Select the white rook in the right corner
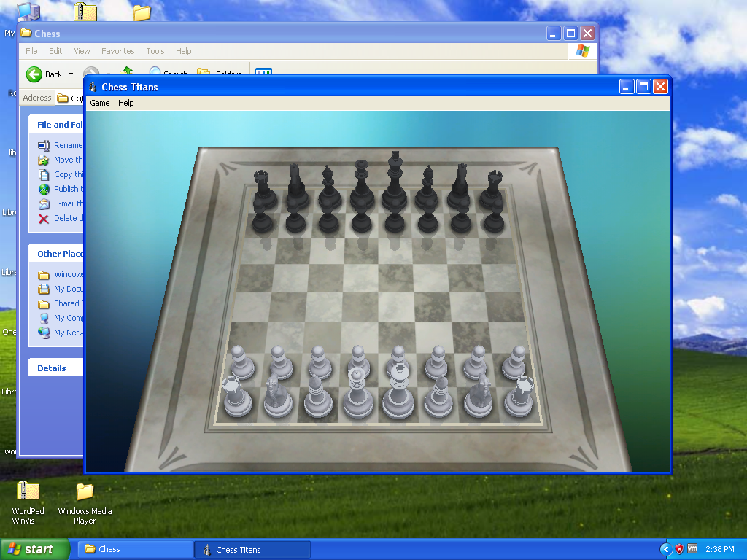The height and width of the screenshot is (560, 747). tap(519, 397)
